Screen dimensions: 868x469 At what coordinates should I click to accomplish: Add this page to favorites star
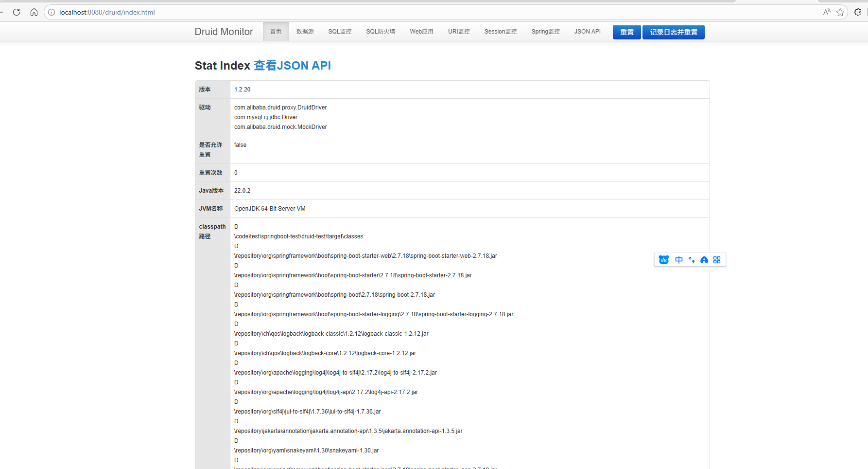click(840, 12)
